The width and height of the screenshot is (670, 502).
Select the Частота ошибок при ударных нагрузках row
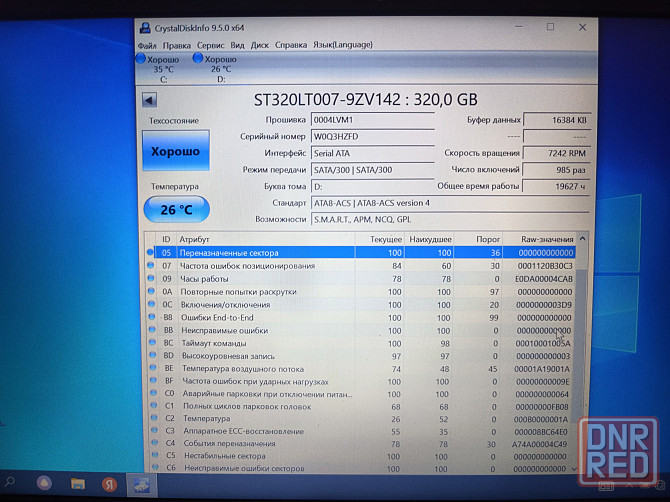pyautogui.click(x=363, y=382)
